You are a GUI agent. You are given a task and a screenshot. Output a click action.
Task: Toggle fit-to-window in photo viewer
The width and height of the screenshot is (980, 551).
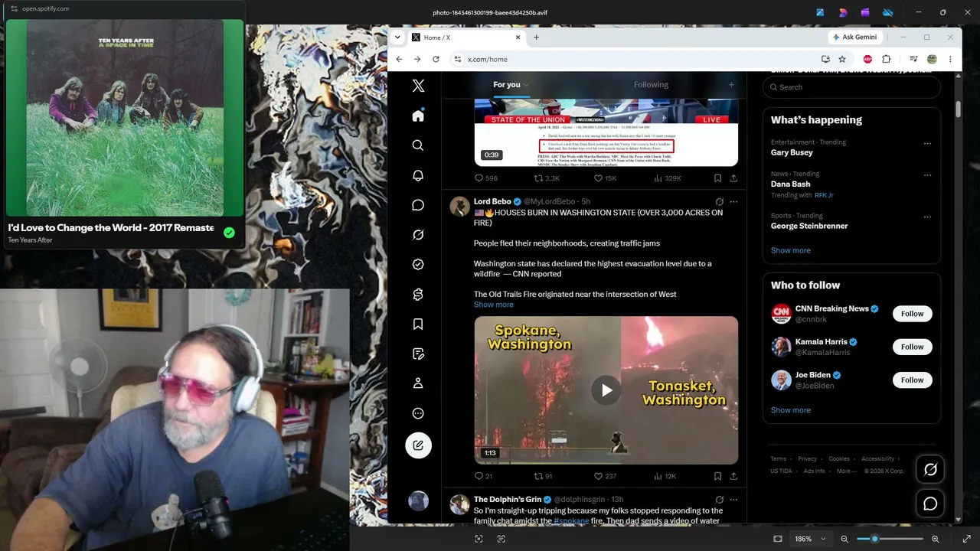click(778, 539)
